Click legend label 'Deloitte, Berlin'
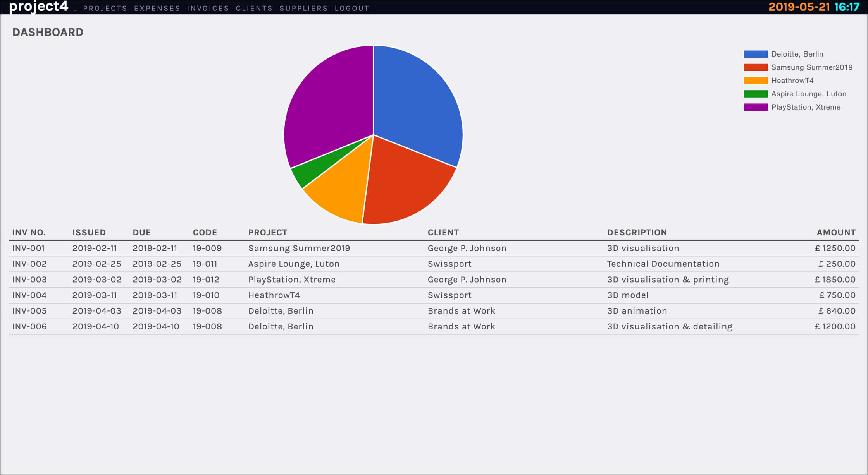Image resolution: width=868 pixels, height=475 pixels. [x=797, y=54]
